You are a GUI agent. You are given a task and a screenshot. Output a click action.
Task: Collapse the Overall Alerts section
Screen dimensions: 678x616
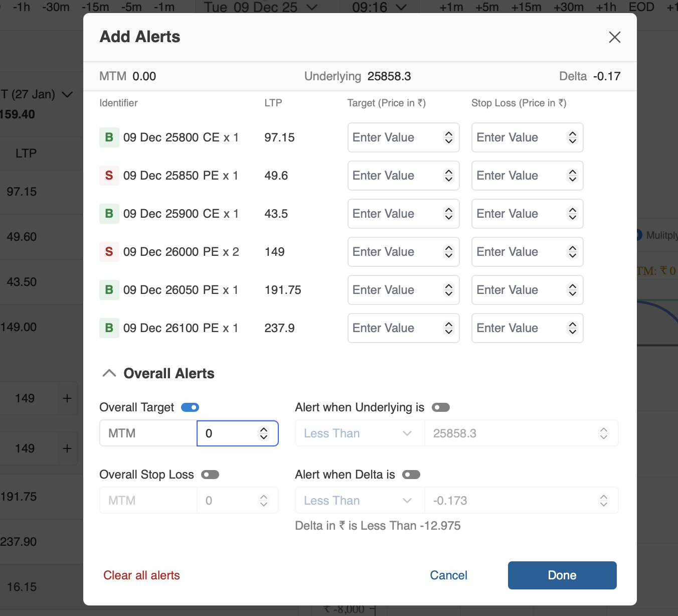click(x=109, y=373)
